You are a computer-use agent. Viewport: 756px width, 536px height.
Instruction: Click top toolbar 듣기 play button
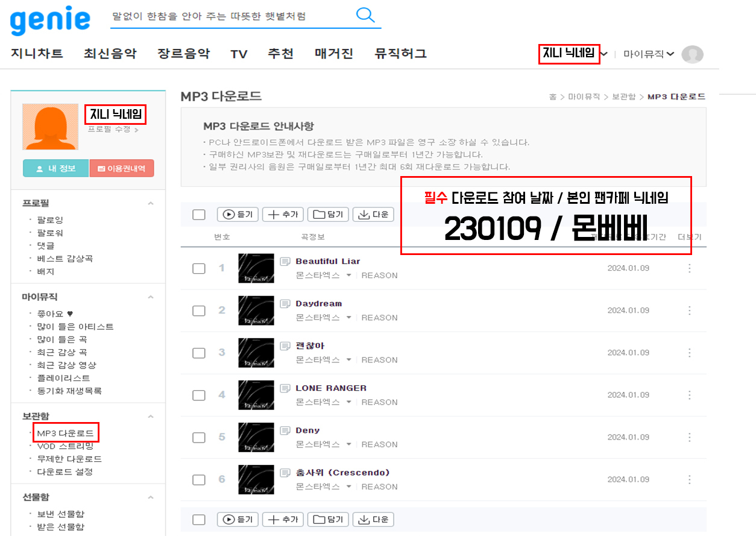[238, 214]
